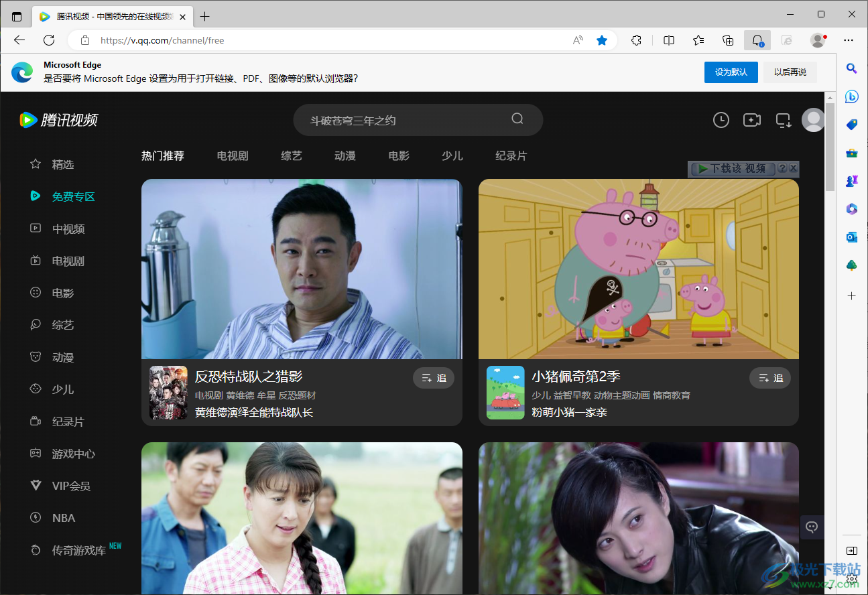
Task: Open the user avatar in the page header
Action: click(814, 120)
